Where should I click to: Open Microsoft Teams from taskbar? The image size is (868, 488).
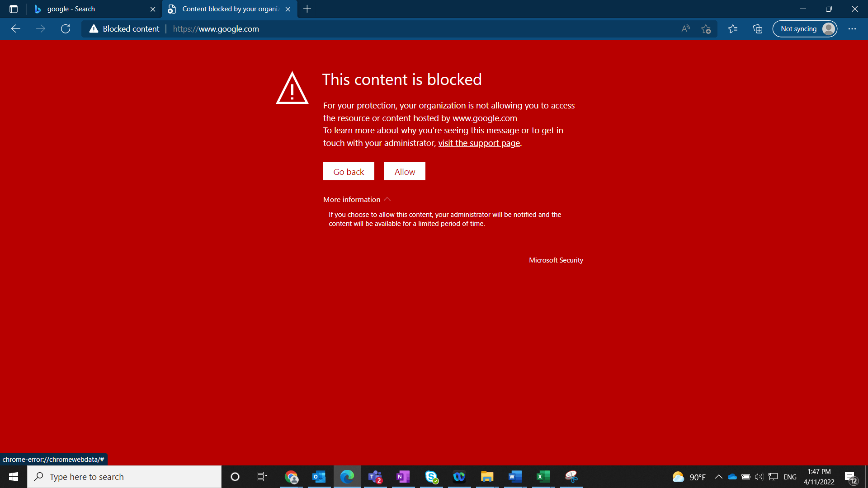click(x=375, y=477)
